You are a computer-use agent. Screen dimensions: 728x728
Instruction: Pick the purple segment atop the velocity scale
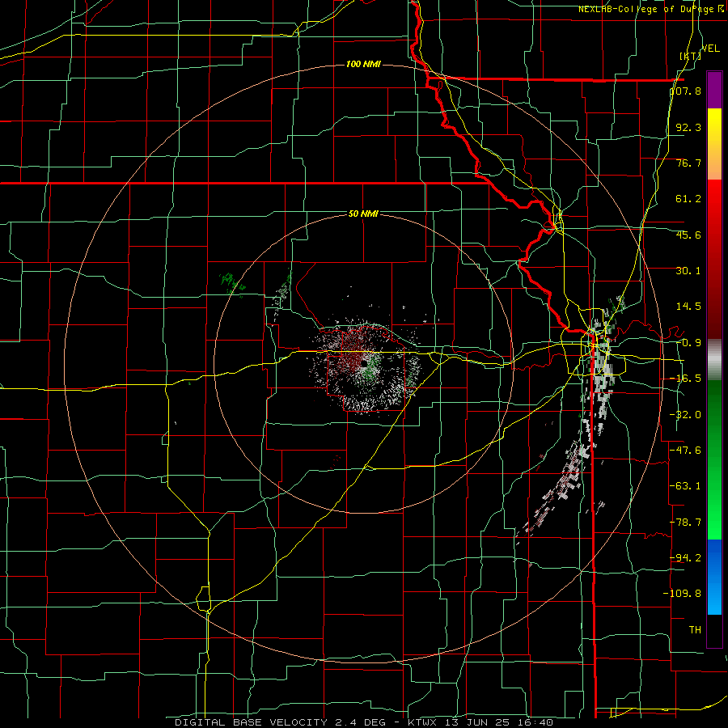[x=714, y=90]
